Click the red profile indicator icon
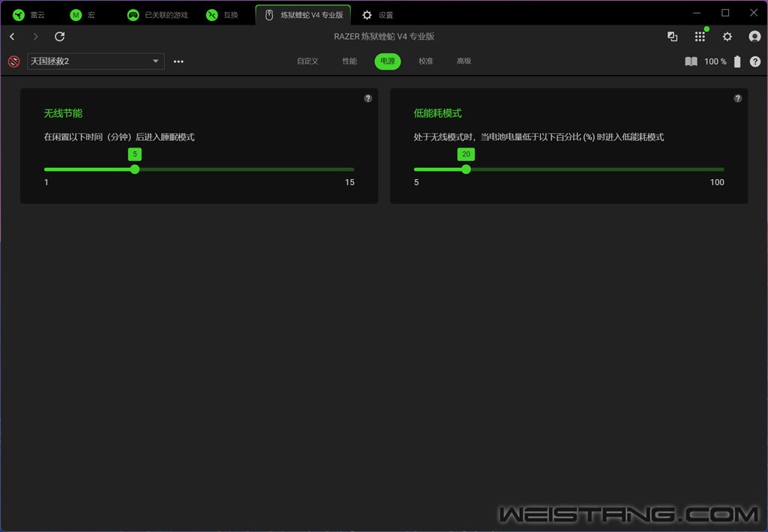This screenshot has width=768, height=532. point(13,61)
